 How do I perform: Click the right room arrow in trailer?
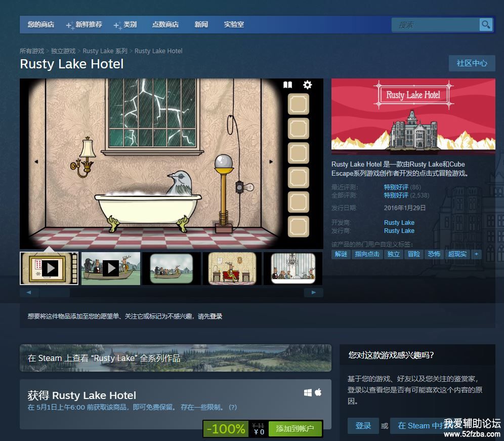(271, 162)
